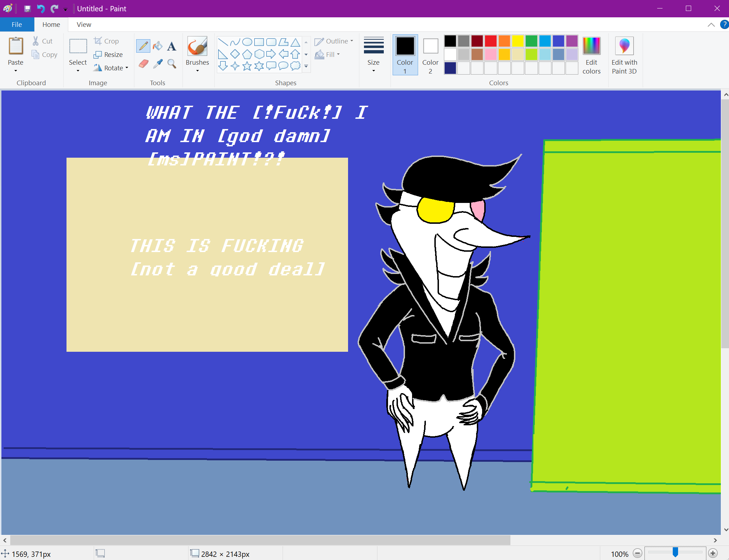This screenshot has height=560, width=729.
Task: Switch to the View tab
Action: pyautogui.click(x=84, y=24)
